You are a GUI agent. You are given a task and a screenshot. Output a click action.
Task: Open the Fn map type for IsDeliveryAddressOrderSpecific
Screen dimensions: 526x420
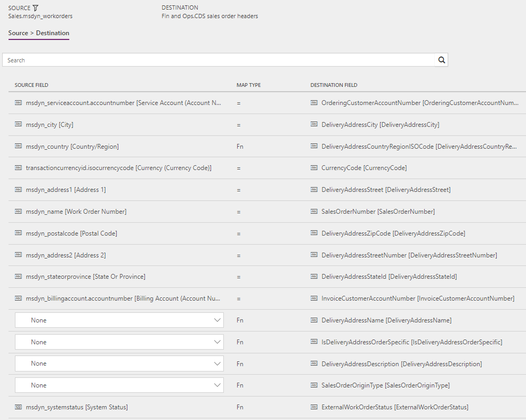point(240,342)
